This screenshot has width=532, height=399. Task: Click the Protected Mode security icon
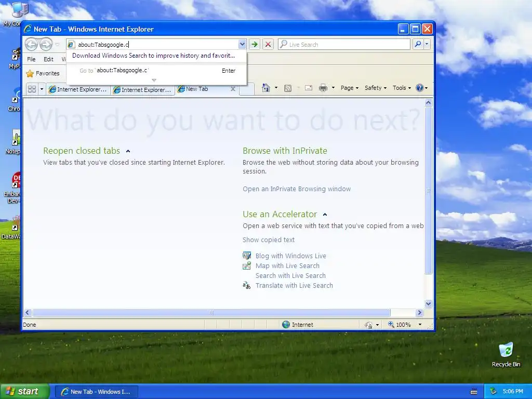369,325
